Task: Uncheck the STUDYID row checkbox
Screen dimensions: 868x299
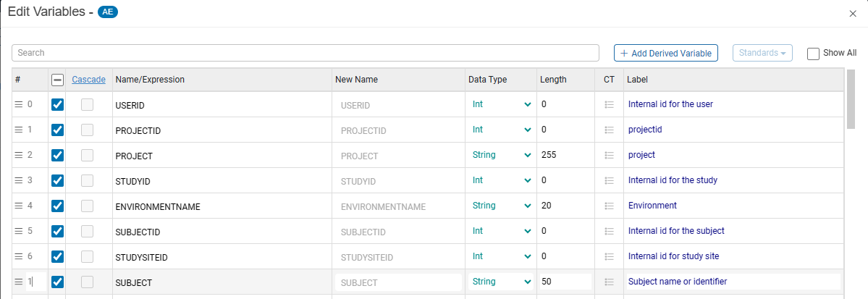Action: pyautogui.click(x=57, y=180)
